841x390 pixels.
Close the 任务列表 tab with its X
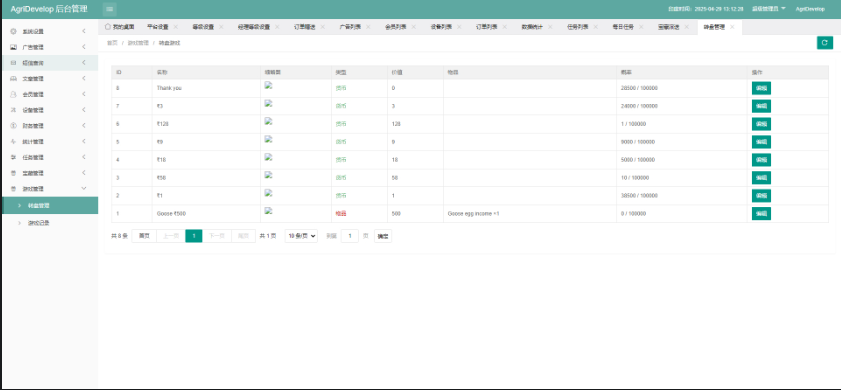pos(595,27)
